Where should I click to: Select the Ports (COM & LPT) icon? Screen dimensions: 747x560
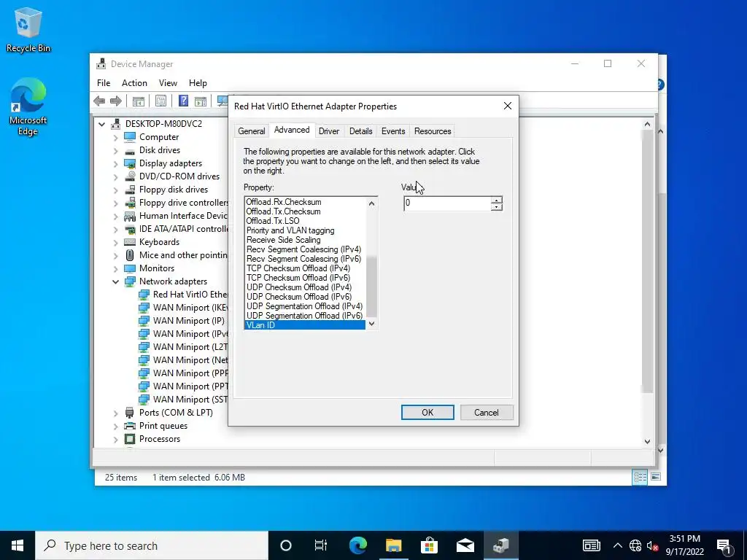point(130,413)
